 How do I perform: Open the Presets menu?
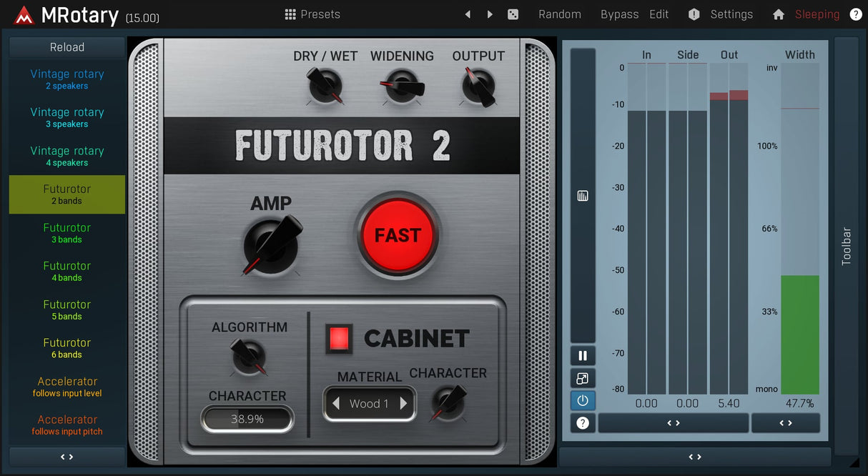(312, 14)
